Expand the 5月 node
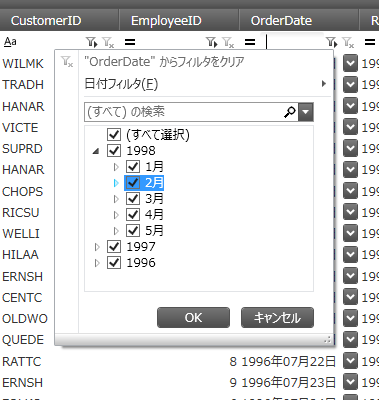The height and width of the screenshot is (400, 379). click(116, 231)
